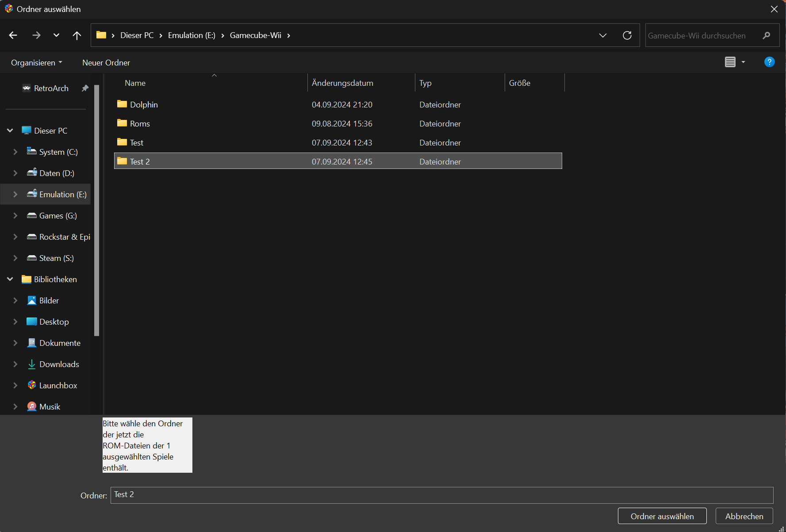Click the folder icon in address bar
Viewport: 786px width, 532px height.
click(101, 35)
